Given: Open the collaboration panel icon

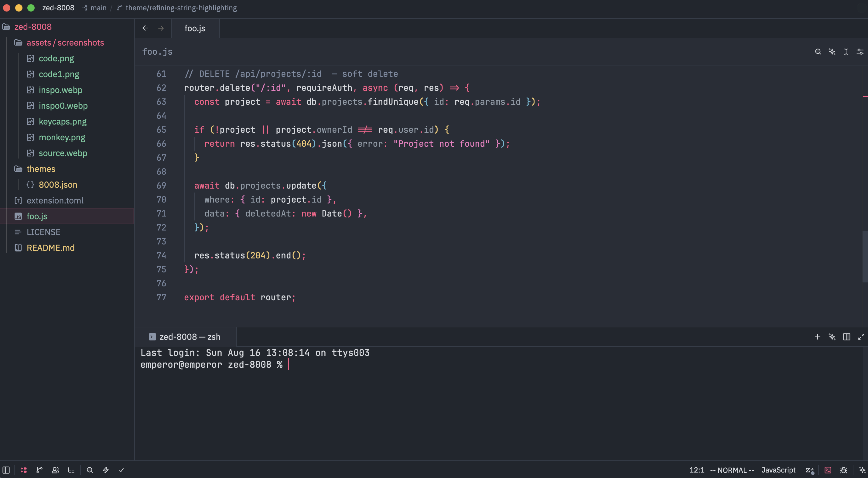Looking at the screenshot, I should point(55,470).
